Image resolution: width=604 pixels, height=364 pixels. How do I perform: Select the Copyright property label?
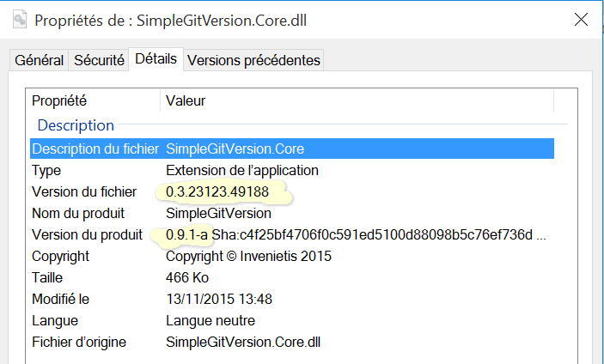(x=60, y=257)
